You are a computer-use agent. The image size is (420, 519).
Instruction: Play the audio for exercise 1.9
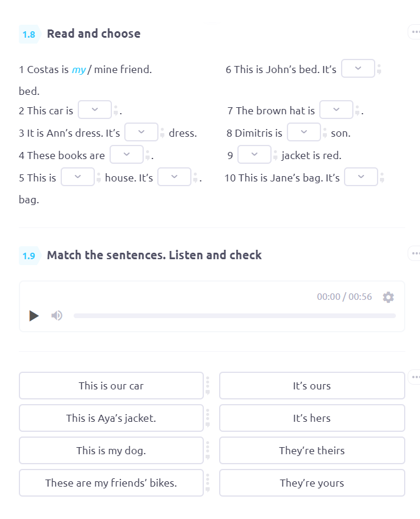(34, 316)
